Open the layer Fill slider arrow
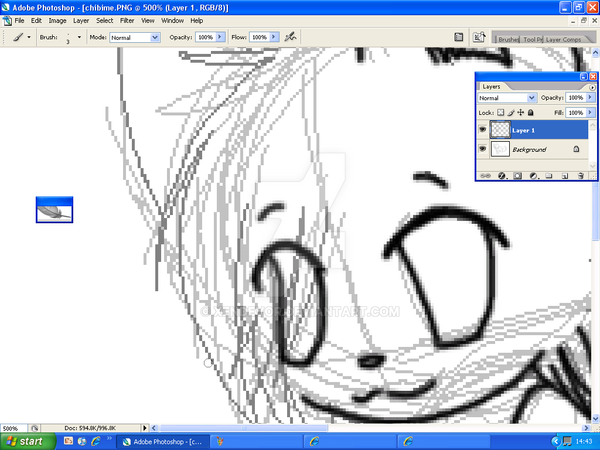600x450 pixels. coord(590,112)
